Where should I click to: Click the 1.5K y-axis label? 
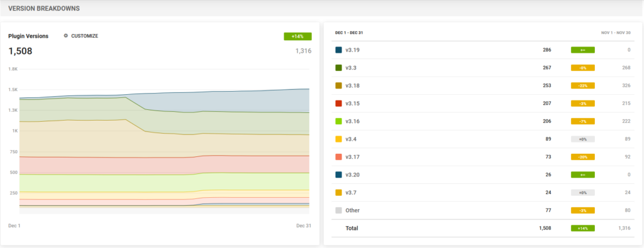point(13,90)
